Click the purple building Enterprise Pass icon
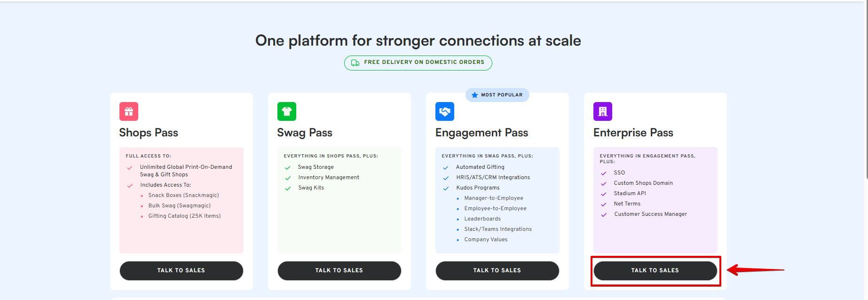Viewport: 868px width, 300px height. [603, 111]
